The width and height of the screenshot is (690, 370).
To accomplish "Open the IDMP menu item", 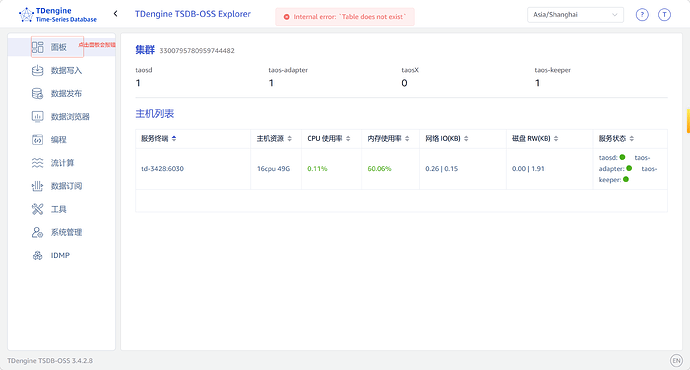I will [x=62, y=255].
